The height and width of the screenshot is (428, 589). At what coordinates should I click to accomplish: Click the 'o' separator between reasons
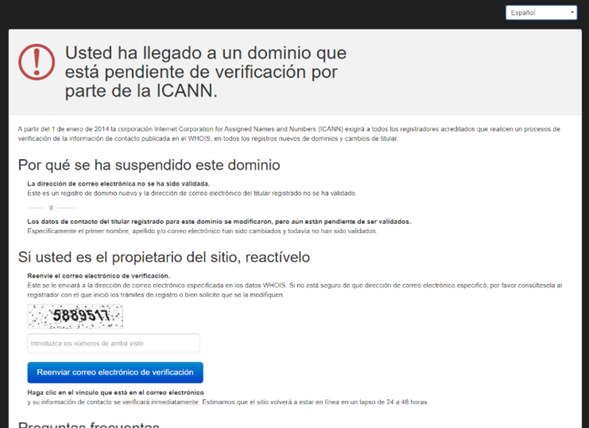pyautogui.click(x=51, y=208)
